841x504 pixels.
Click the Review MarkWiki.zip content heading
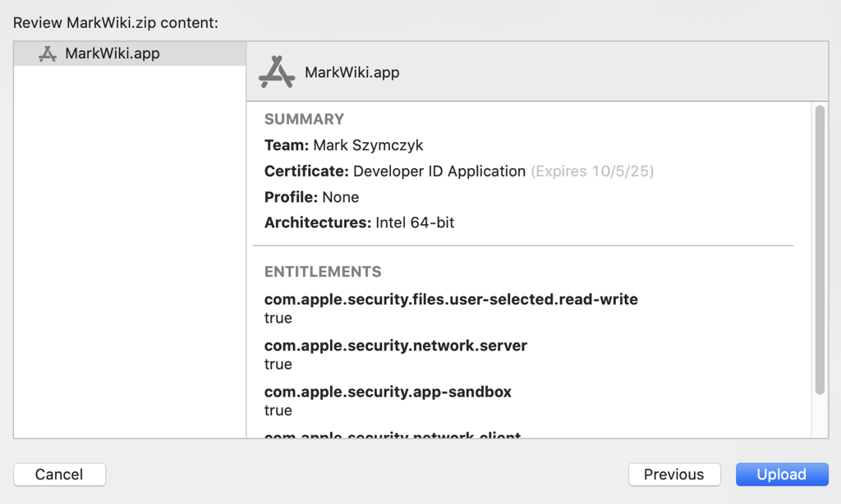116,22
